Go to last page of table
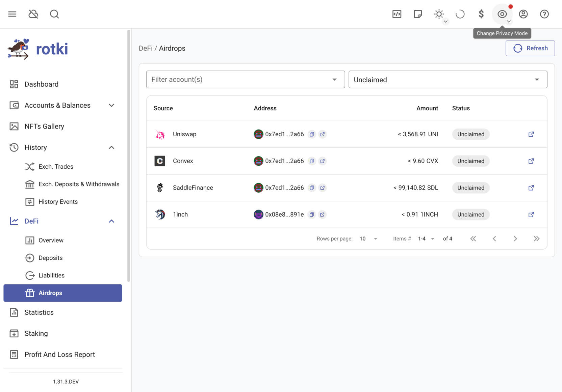This screenshot has width=562, height=392. tap(536, 239)
